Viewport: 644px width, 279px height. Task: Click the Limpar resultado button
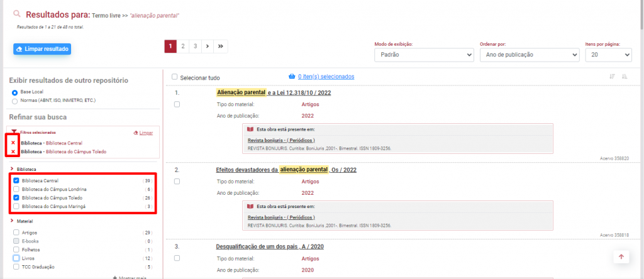[42, 49]
